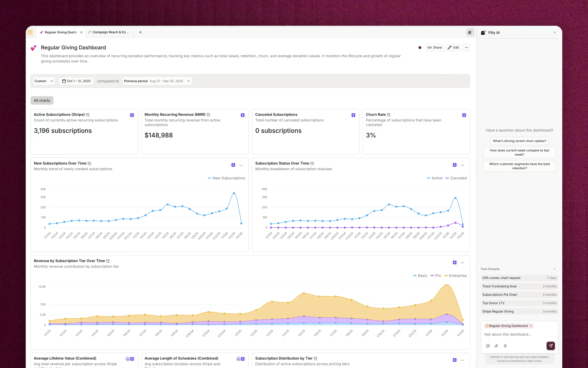Go to next page of Past threads
588x368 pixels.
(555, 269)
